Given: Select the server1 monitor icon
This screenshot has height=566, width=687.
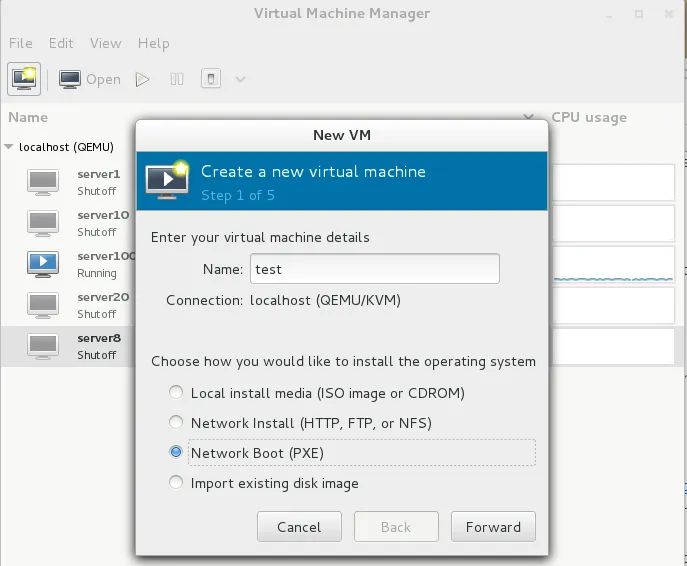Looking at the screenshot, I should (x=42, y=182).
